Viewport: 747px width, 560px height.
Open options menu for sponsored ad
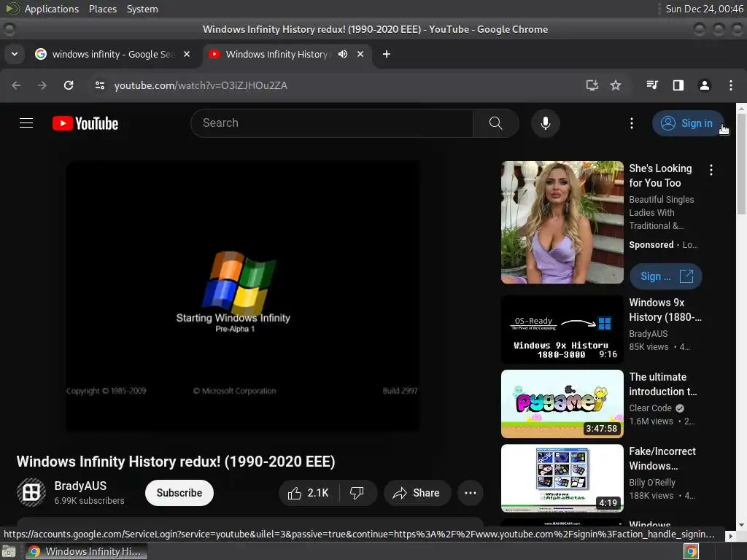[711, 170]
